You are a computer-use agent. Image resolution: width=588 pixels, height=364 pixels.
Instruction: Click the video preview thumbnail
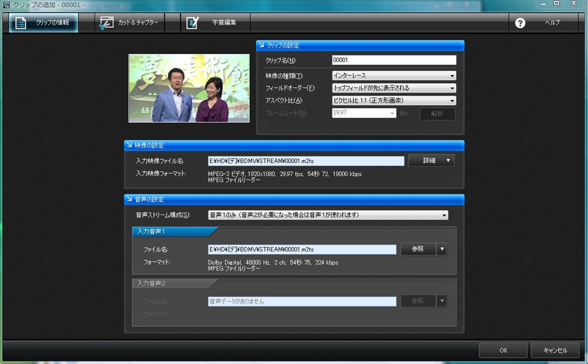pos(189,88)
